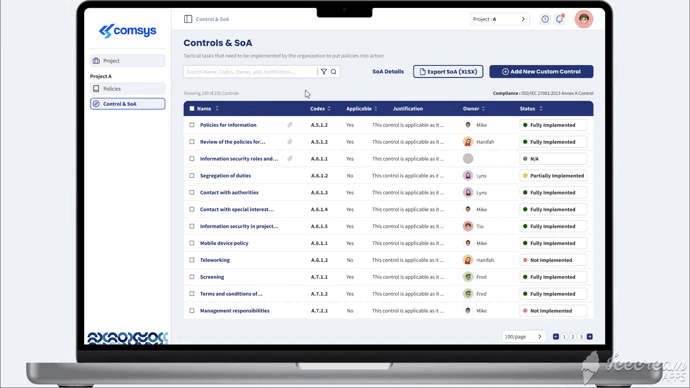This screenshot has width=690, height=388.
Task: Open the Project : A selector
Action: (x=499, y=19)
